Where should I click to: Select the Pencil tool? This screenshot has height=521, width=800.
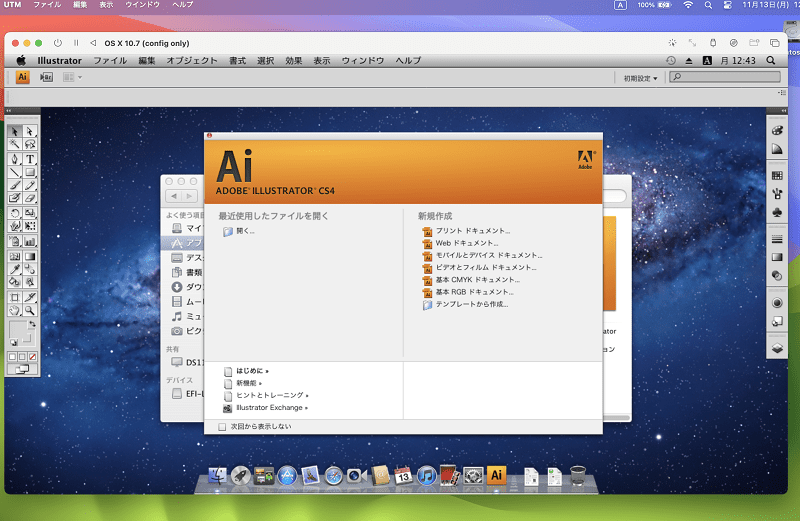coord(30,185)
